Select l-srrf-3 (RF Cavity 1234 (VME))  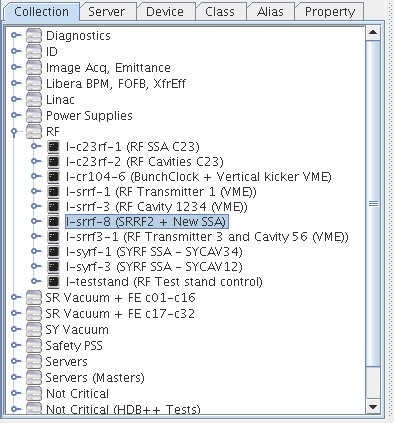click(x=157, y=207)
